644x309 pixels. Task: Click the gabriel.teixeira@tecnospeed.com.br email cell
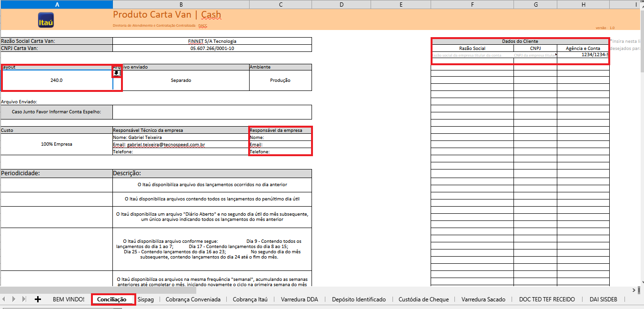(x=181, y=144)
